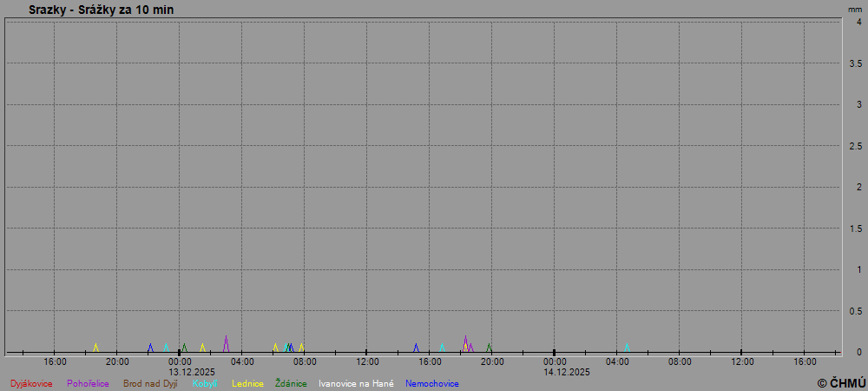This screenshot has width=868, height=391.
Task: Click the purple peak just before 04:00 on 13.12.2025
Action: point(226,341)
